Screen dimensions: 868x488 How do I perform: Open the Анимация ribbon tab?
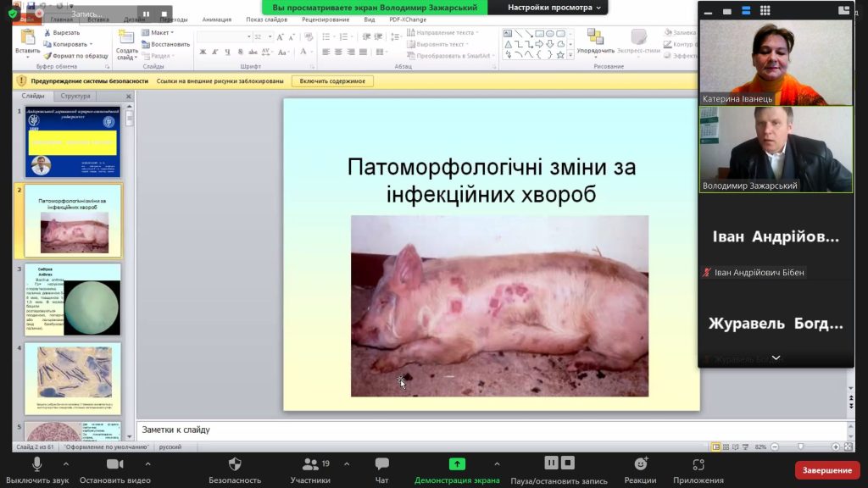click(216, 19)
